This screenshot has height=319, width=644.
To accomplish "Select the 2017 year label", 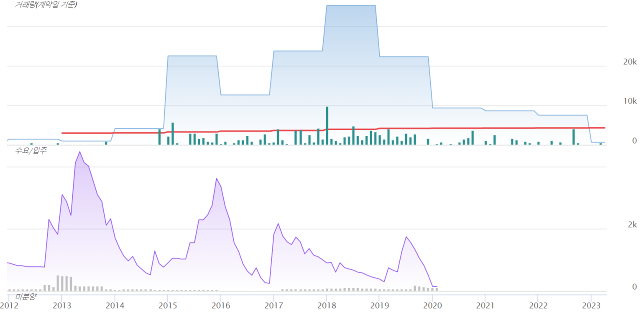I will click(x=273, y=306).
